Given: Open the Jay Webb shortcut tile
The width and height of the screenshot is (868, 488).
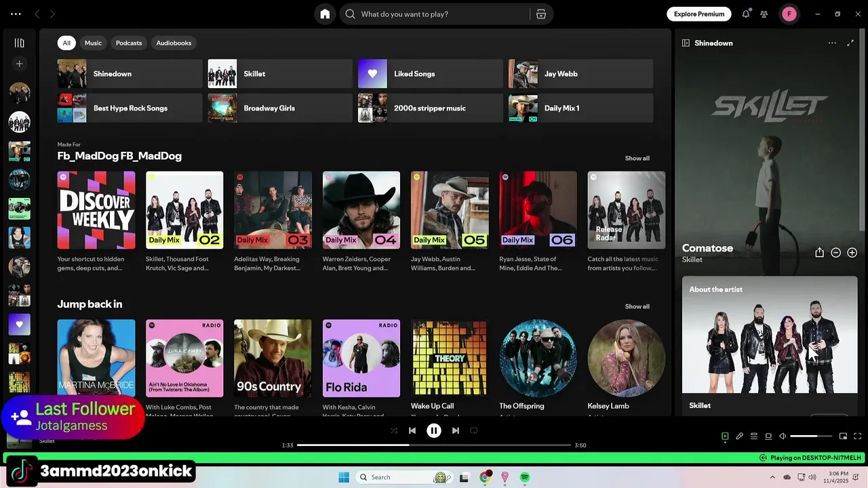Looking at the screenshot, I should pyautogui.click(x=581, y=74).
